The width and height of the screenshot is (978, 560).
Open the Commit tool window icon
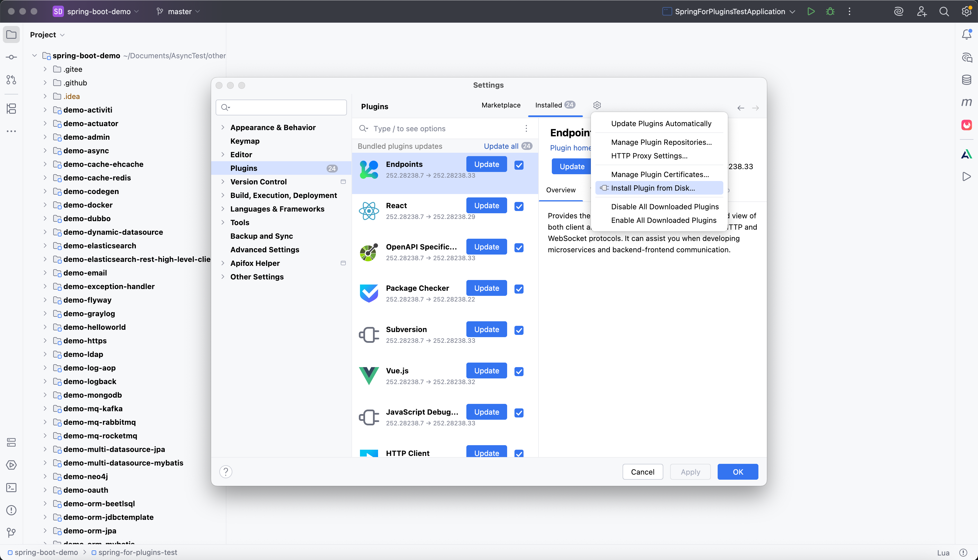click(11, 57)
